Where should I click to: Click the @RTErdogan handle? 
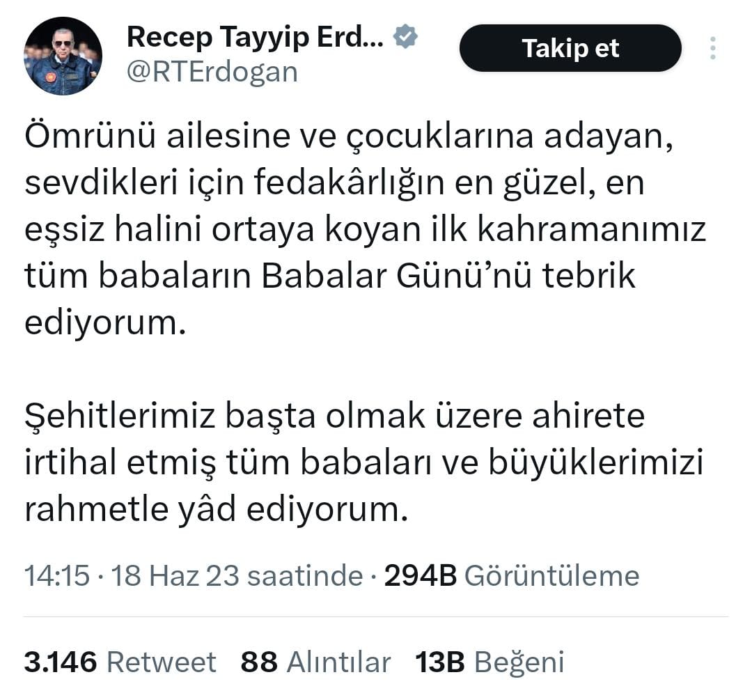[x=212, y=72]
